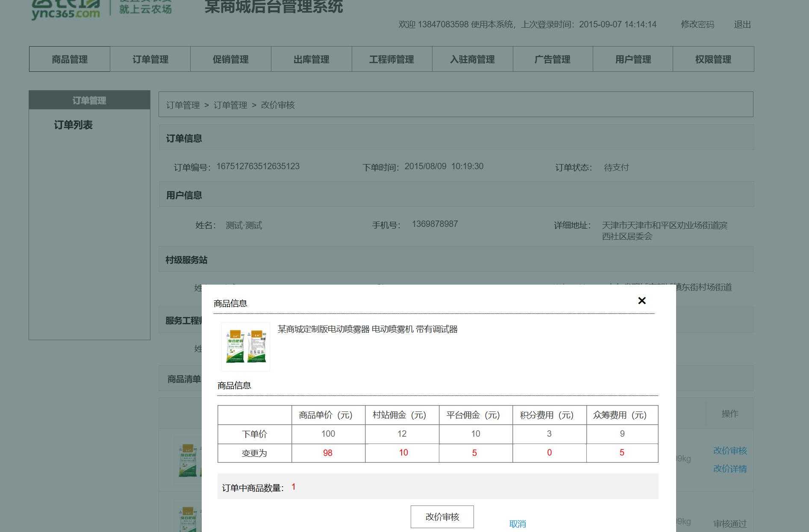This screenshot has height=532, width=809.
Task: Click the 改价审核 breadcrumb entry
Action: [x=278, y=105]
